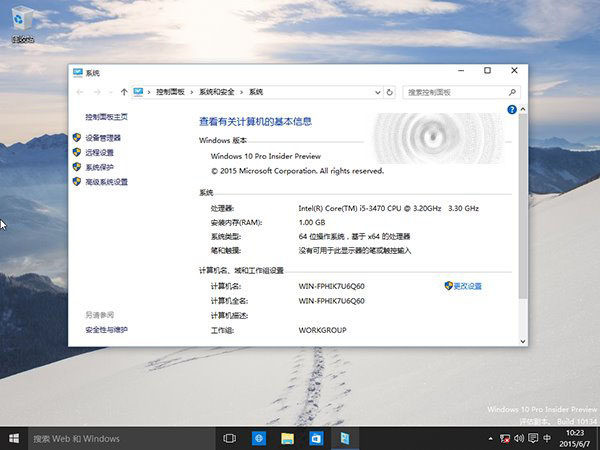This screenshot has width=600, height=450.
Task: Launch the browser from the taskbar
Action: [x=259, y=438]
